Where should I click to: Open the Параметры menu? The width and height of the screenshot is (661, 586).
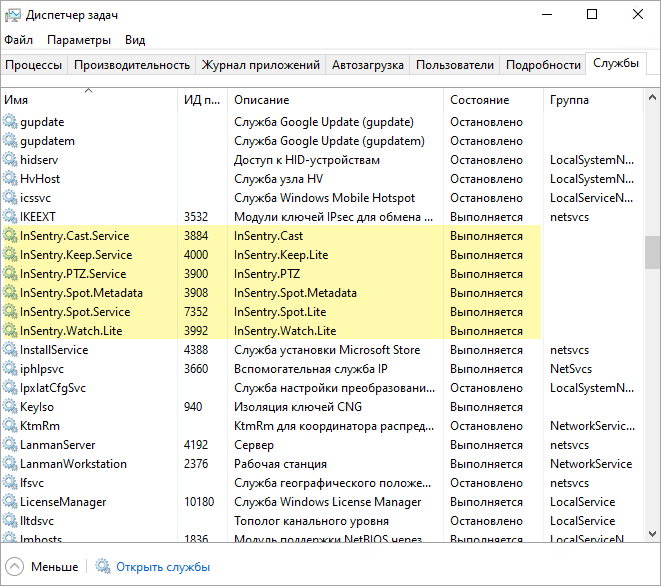79,40
